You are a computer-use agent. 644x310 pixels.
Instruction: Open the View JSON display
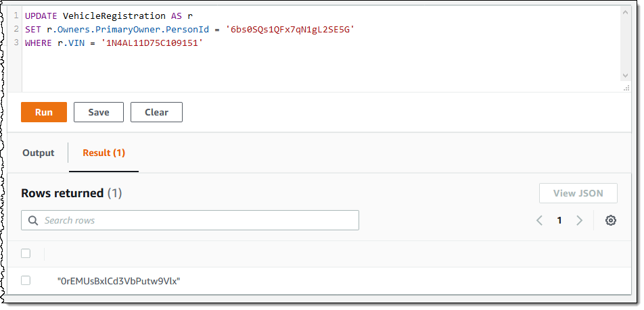point(578,193)
